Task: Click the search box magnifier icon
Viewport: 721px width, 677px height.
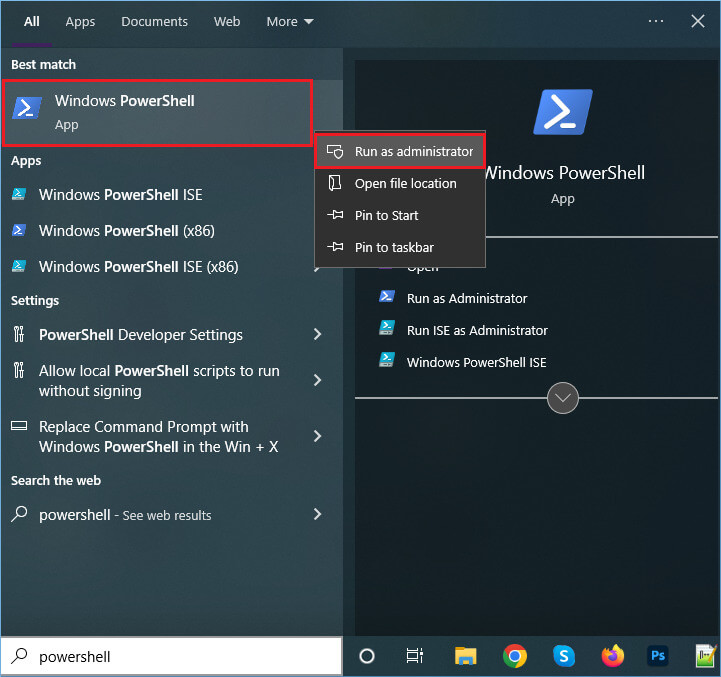Action: pyautogui.click(x=19, y=656)
